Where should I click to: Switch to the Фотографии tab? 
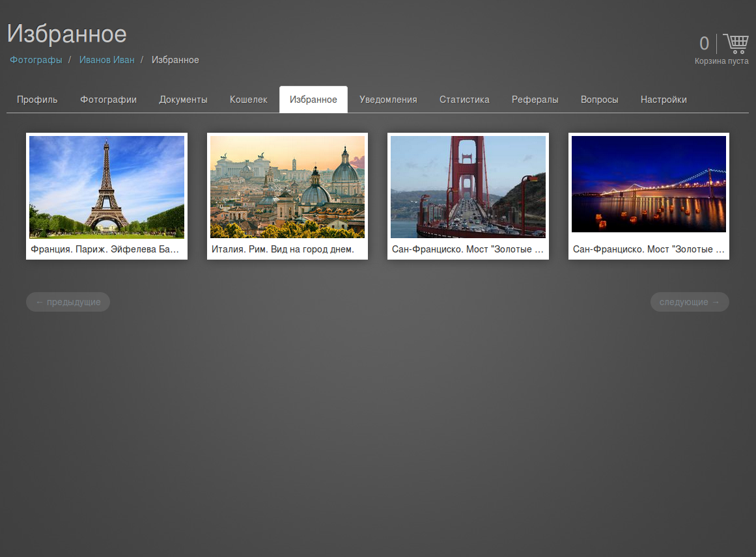108,100
